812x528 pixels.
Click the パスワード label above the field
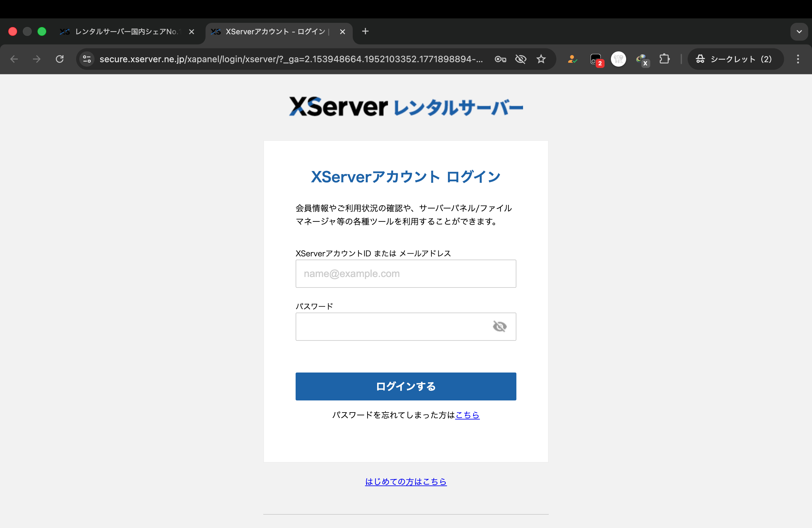[314, 306]
